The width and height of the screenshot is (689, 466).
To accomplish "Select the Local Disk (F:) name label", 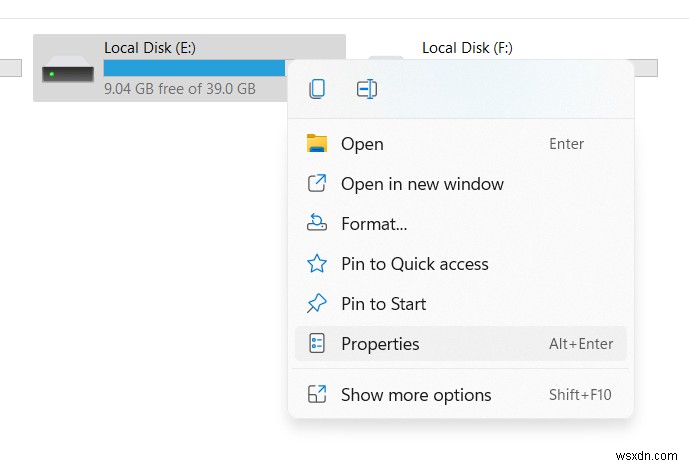I will [x=467, y=48].
